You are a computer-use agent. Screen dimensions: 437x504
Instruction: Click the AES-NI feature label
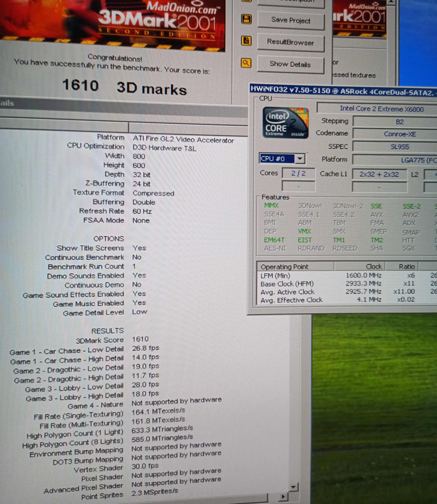[275, 248]
